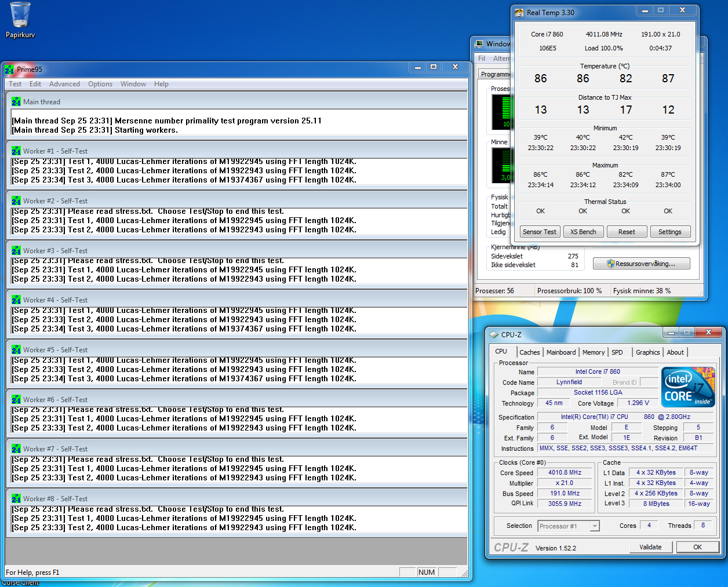Viewport: 728px width, 587px height.
Task: Click the Worker #2 Self-Test icon
Action: pyautogui.click(x=16, y=200)
